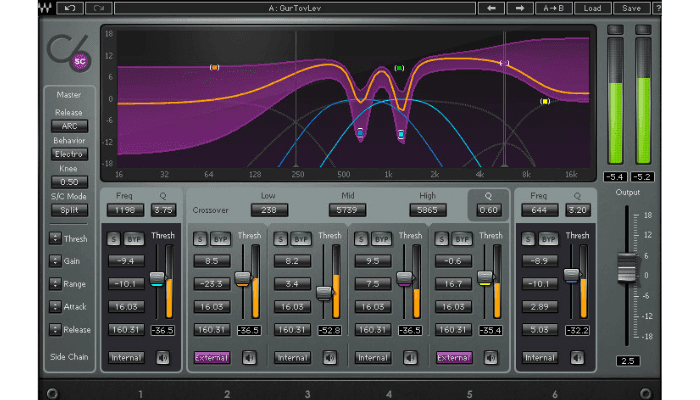This screenshot has width=700, height=400.
Task: Edit the band 2 gain value 8.5
Action: tap(212, 261)
